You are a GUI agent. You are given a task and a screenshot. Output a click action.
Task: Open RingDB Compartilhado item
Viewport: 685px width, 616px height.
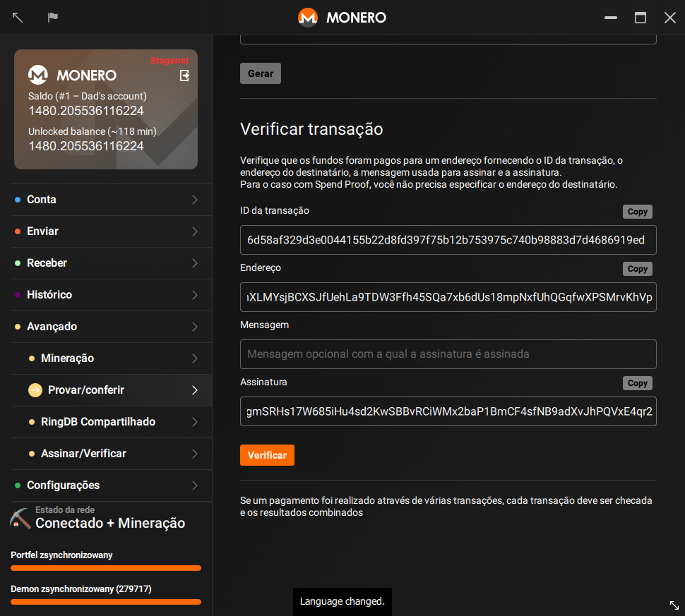(112, 422)
